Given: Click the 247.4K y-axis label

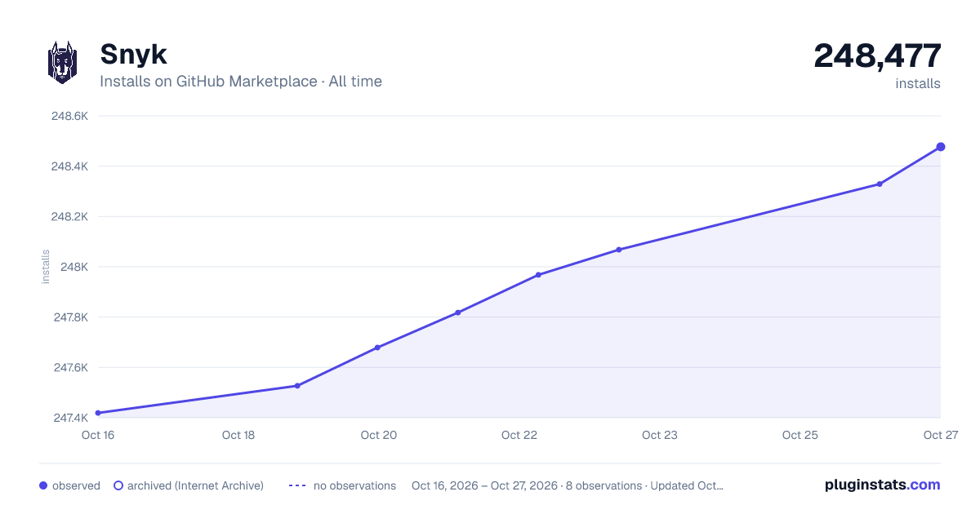Looking at the screenshot, I should point(69,418).
